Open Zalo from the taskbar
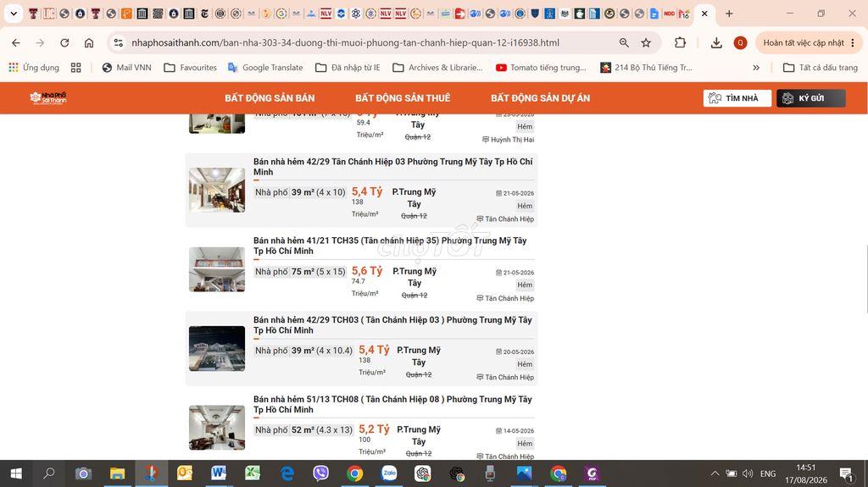The width and height of the screenshot is (868, 487). click(x=389, y=473)
